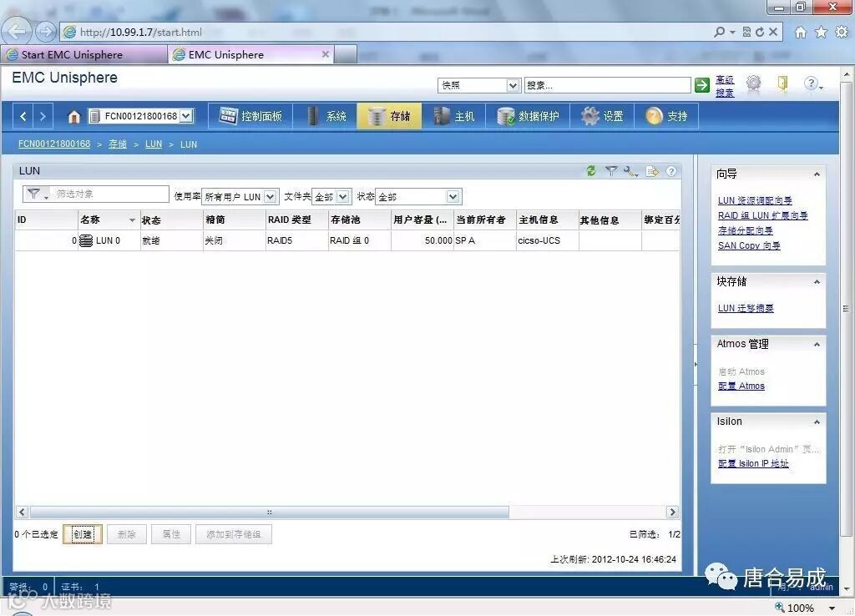Click FCN00121800168 in the breadcrumb
The image size is (855, 616).
[54, 144]
